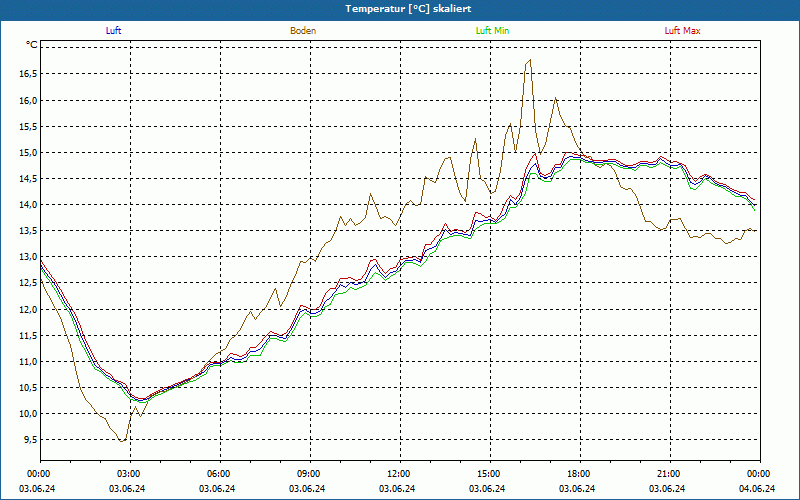Click the 13,0 y-axis value

point(28,257)
